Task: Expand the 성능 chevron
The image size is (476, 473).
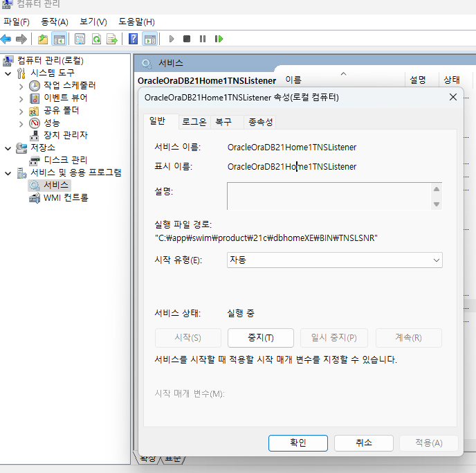Action: [x=21, y=124]
